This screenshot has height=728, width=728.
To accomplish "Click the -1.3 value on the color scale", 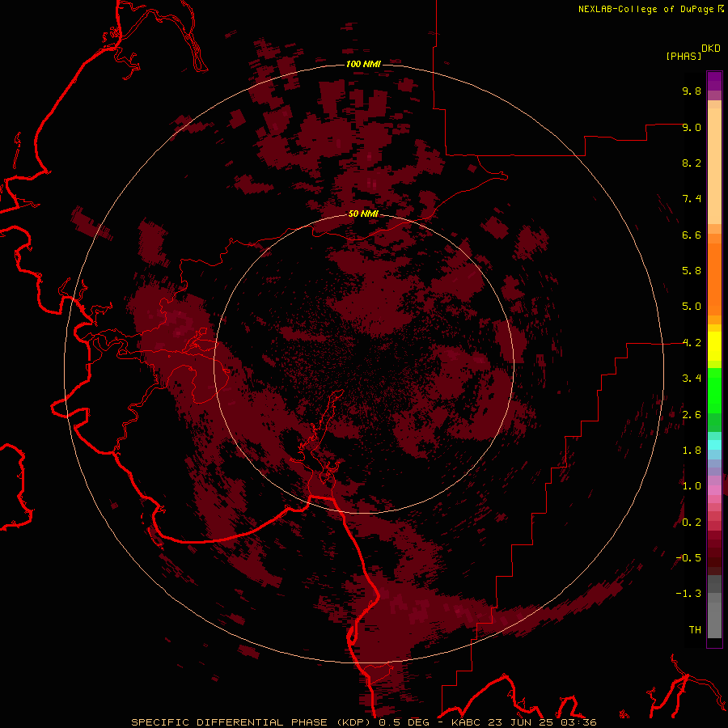I will [688, 594].
